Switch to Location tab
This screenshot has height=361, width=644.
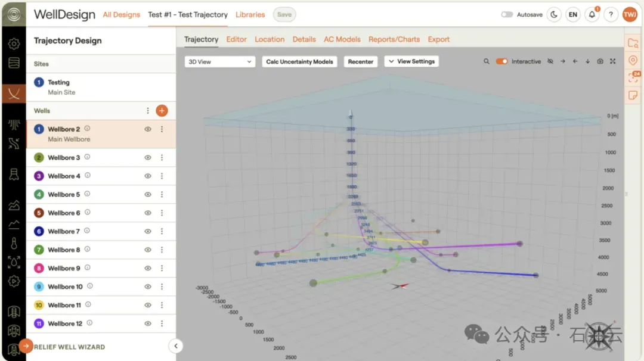[x=270, y=39]
